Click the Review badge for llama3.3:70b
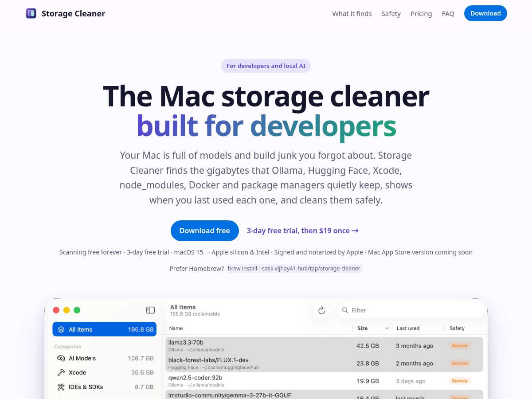 point(460,346)
